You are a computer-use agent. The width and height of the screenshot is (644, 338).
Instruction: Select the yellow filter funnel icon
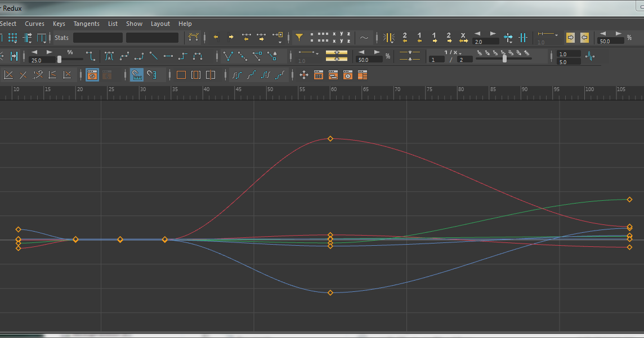pyautogui.click(x=299, y=37)
